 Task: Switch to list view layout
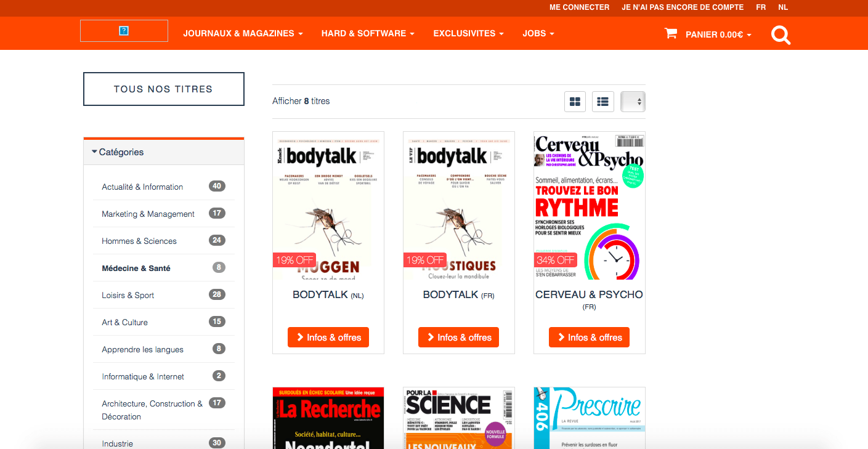[602, 102]
